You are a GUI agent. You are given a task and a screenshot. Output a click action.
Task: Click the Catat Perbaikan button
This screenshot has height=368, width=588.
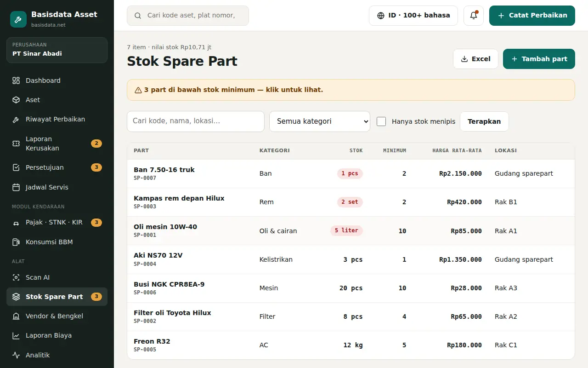click(x=532, y=16)
